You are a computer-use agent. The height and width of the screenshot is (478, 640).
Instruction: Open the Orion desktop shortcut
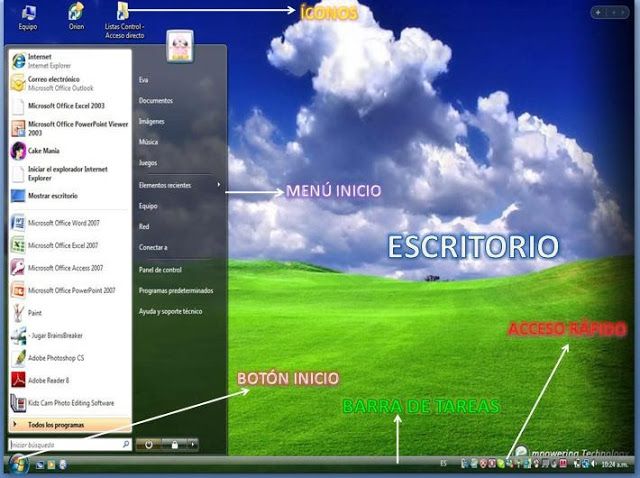[76, 16]
